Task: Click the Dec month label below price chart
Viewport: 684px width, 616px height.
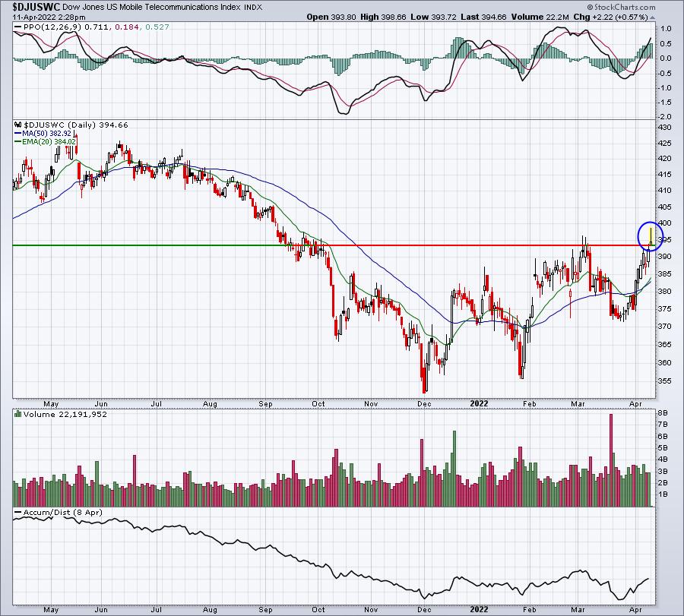Action: [424, 403]
